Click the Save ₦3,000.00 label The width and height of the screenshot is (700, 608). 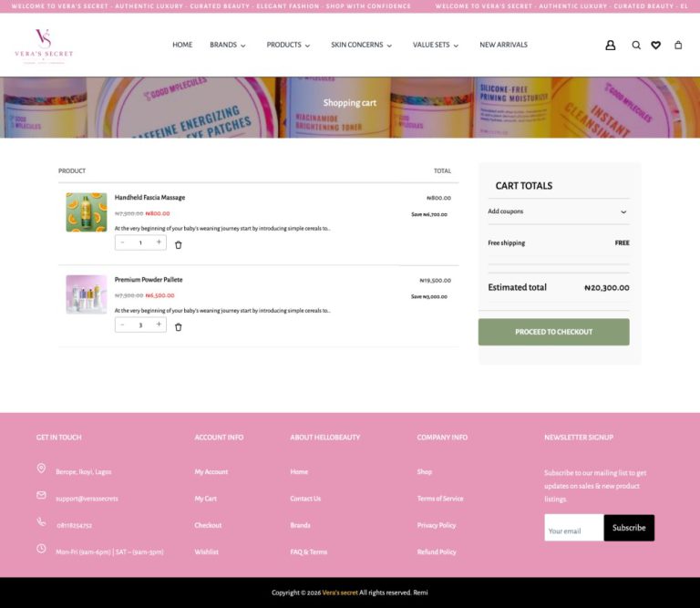tap(429, 297)
